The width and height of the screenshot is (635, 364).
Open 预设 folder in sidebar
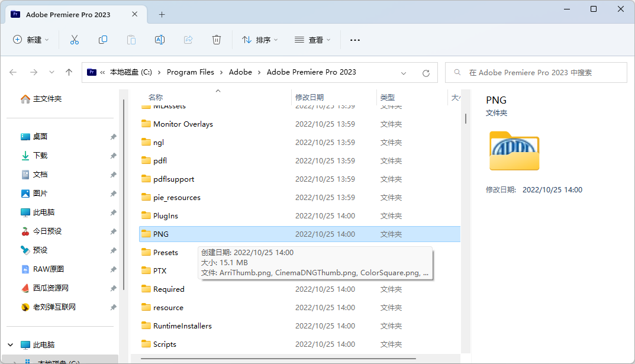(34, 250)
